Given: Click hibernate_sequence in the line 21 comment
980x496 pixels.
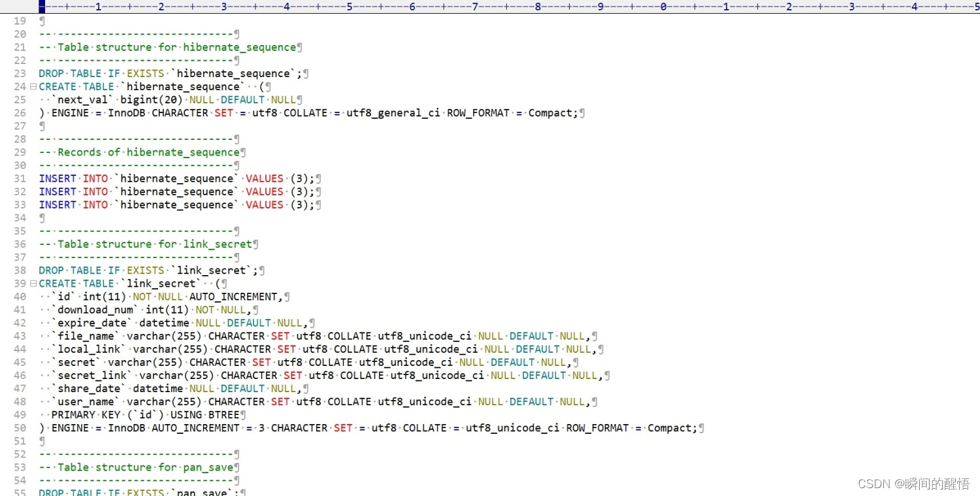Looking at the screenshot, I should [238, 46].
